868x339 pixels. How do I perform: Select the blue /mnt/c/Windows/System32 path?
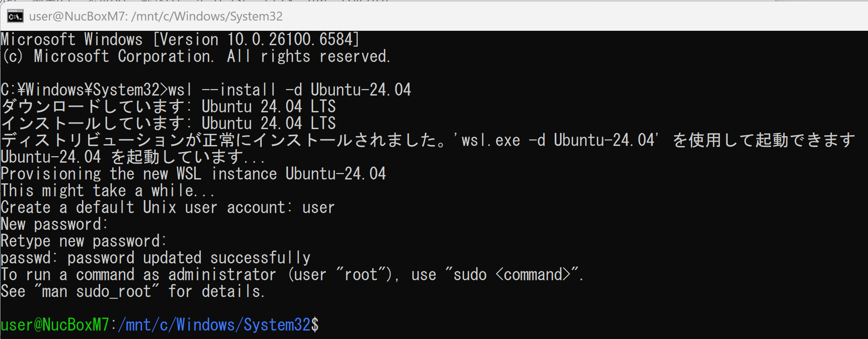click(x=214, y=325)
